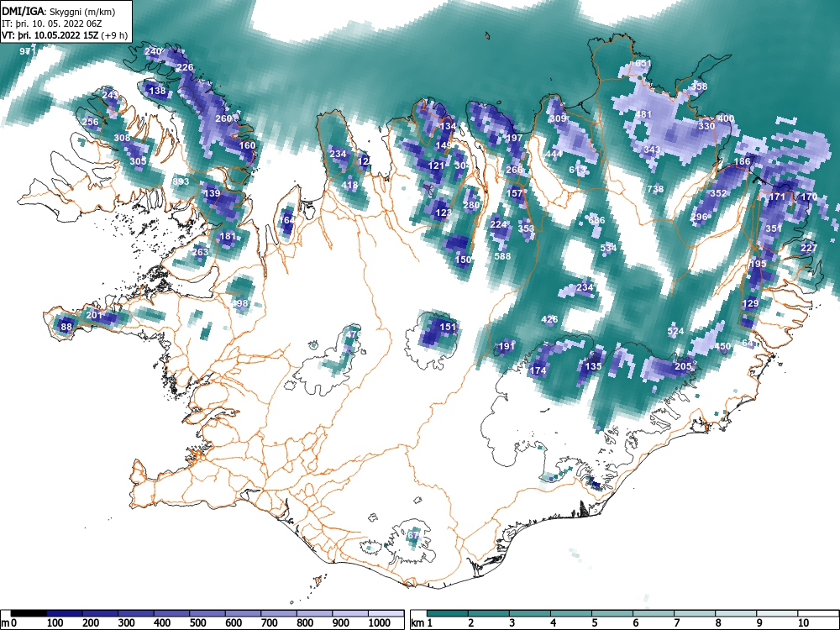Select the map label 588

(502, 255)
